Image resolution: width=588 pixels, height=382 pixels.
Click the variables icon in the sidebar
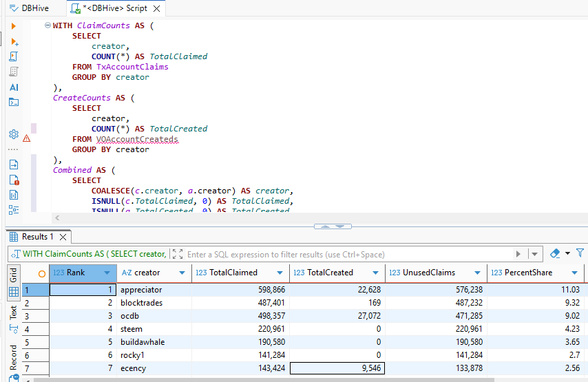pyautogui.click(x=14, y=195)
